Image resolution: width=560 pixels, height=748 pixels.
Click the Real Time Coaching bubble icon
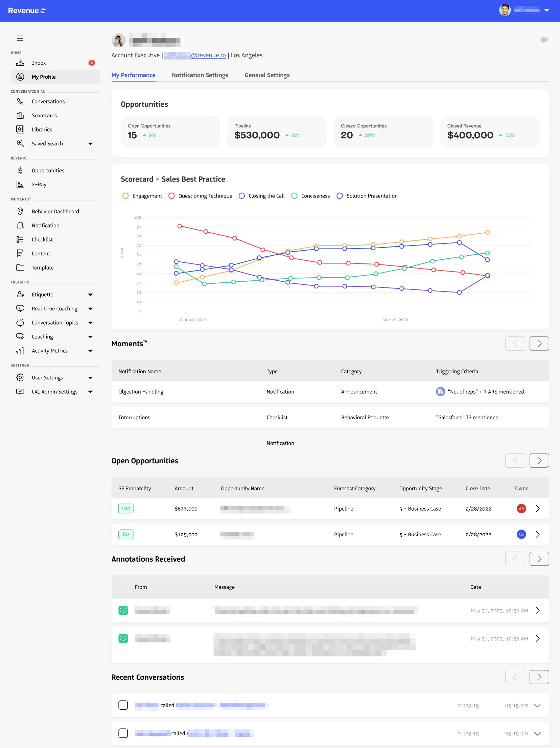coord(20,308)
